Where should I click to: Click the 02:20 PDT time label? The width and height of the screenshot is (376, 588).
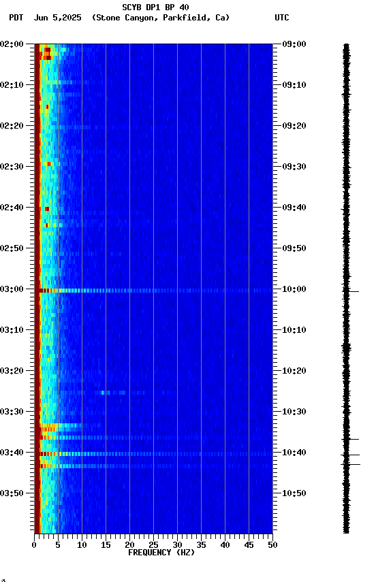pyautogui.click(x=12, y=126)
